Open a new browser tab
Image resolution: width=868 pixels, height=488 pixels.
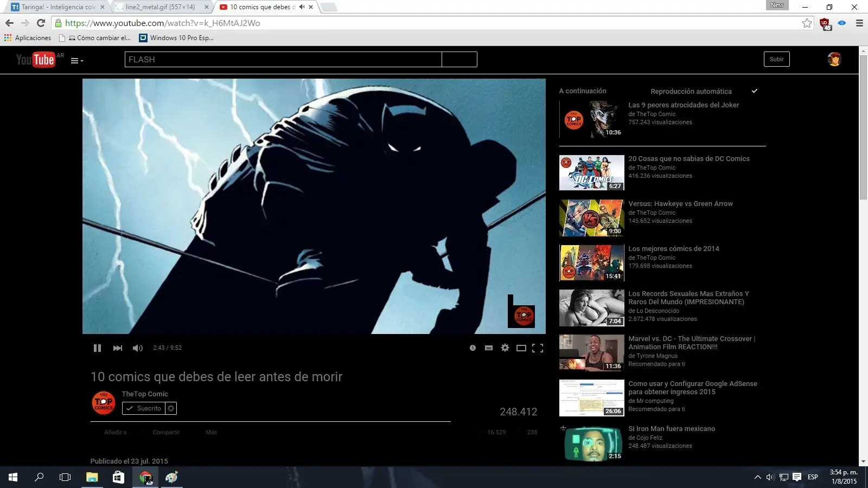(328, 7)
